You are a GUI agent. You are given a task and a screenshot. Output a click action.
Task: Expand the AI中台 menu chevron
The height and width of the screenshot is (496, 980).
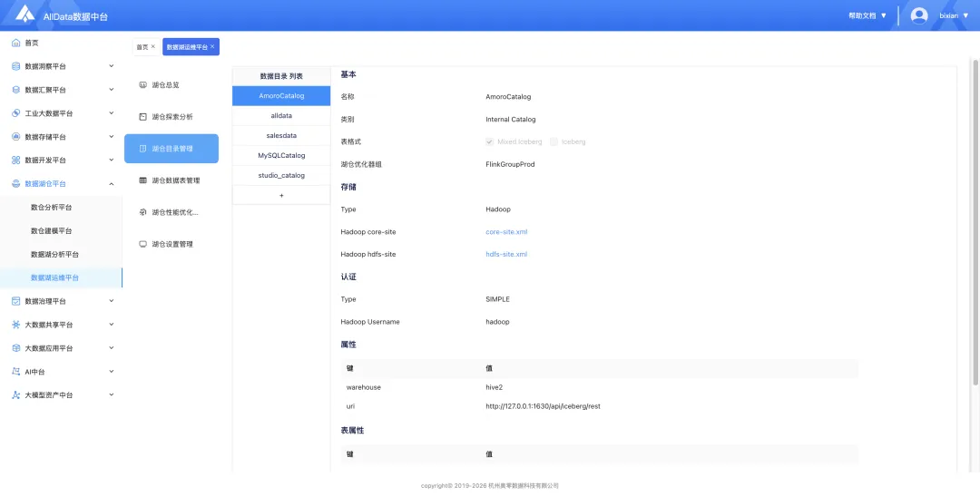(x=112, y=372)
